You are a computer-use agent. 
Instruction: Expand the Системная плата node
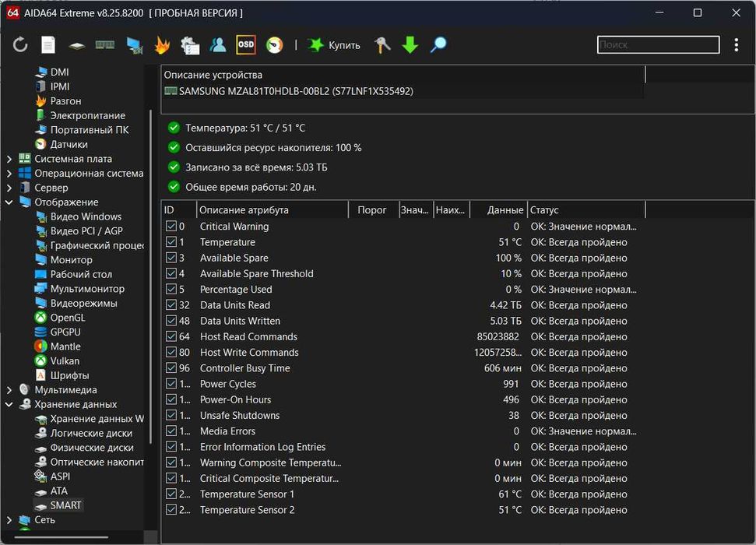[x=9, y=159]
